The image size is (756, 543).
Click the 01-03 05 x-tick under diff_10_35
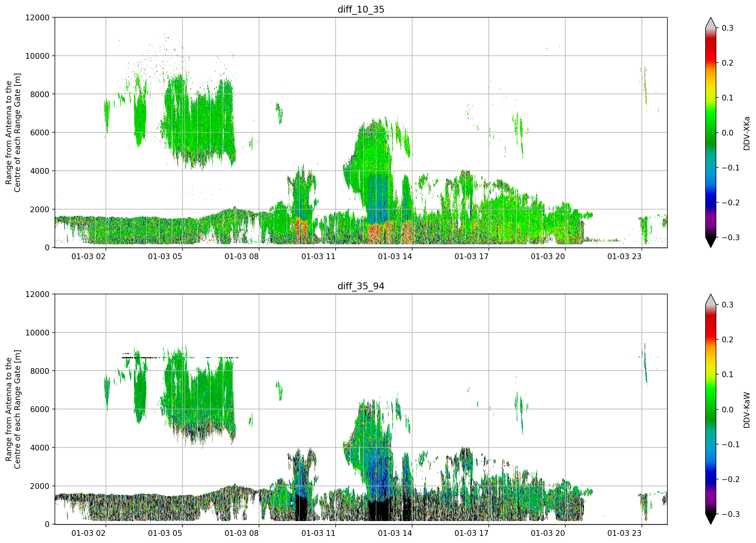click(x=165, y=256)
